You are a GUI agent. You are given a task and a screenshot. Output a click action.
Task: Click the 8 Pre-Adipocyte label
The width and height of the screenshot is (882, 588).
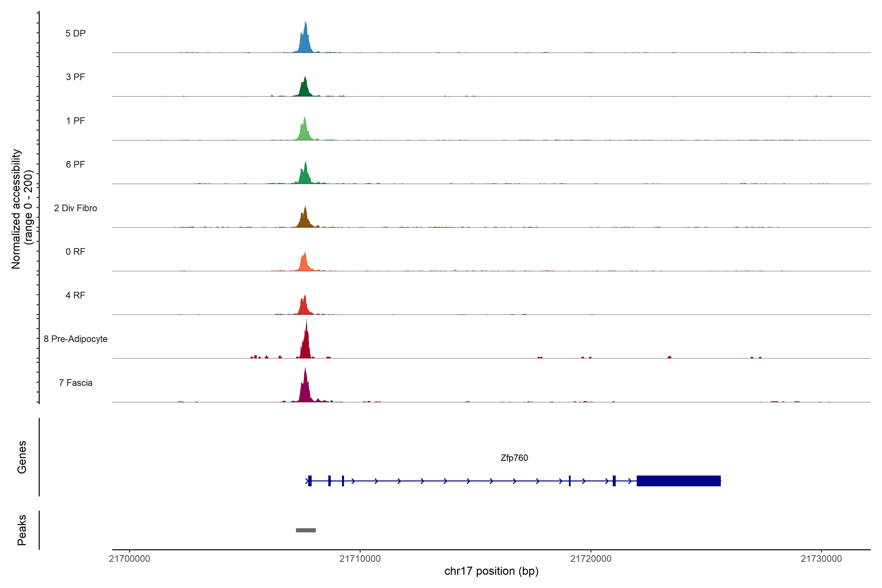coord(75,339)
